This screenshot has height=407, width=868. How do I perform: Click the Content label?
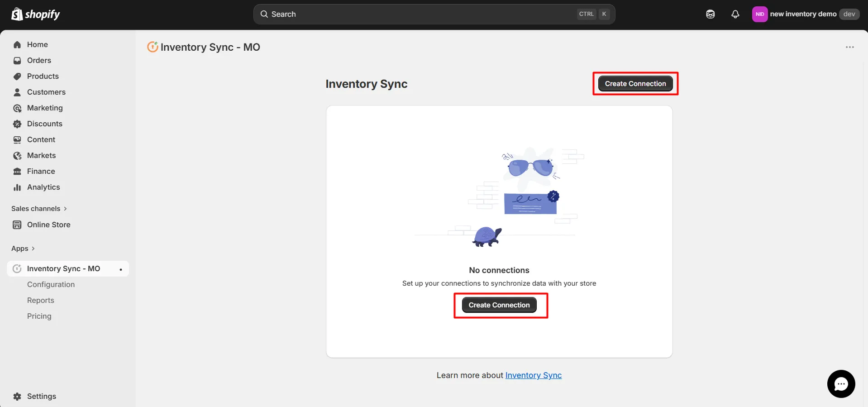(41, 139)
